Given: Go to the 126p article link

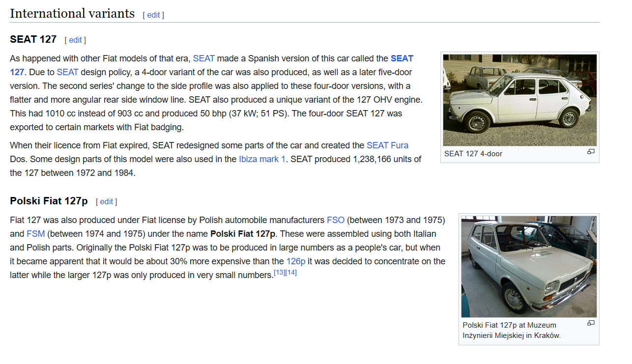Looking at the screenshot, I should click(296, 261).
